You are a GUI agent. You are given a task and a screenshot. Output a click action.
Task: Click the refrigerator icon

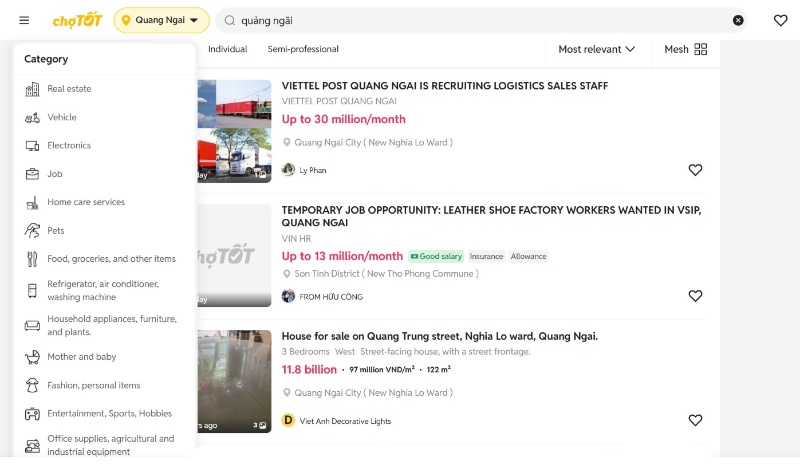point(32,291)
